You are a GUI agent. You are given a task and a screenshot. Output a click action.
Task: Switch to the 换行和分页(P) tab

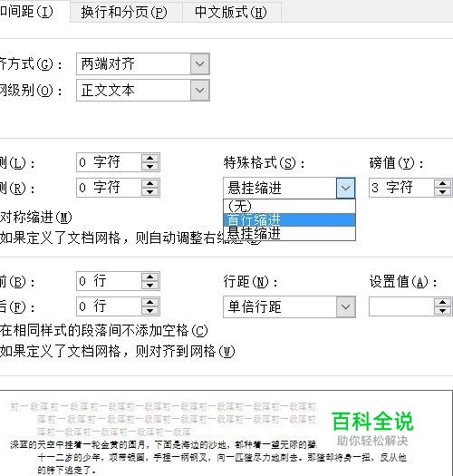pyautogui.click(x=126, y=12)
